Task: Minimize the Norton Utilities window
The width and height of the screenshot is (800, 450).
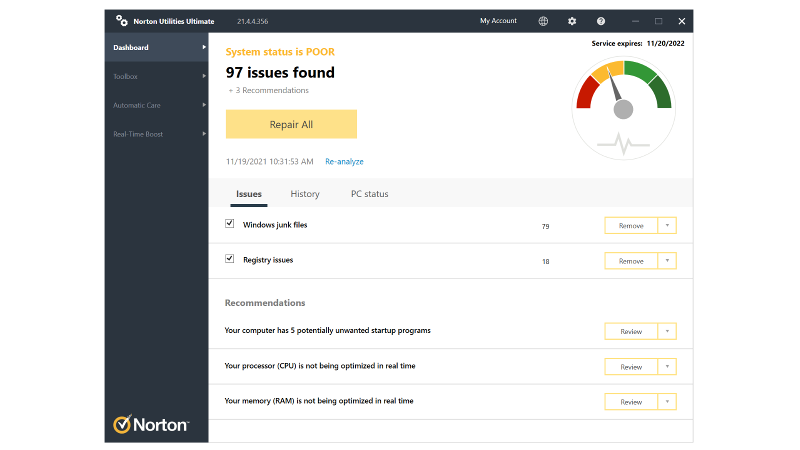Action: coord(635,21)
